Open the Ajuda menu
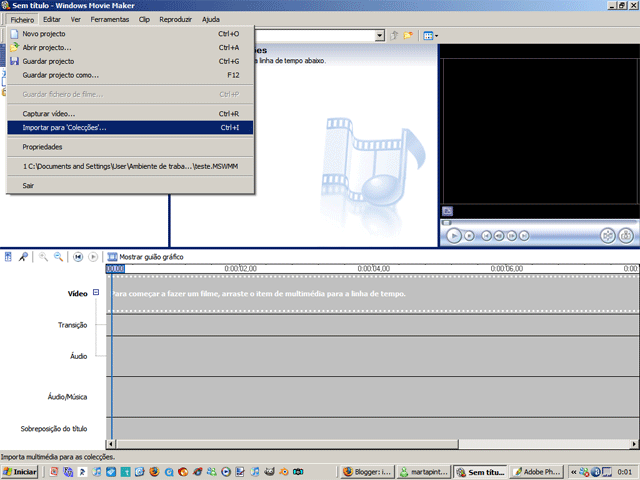Screen dimensions: 640x480 tap(211, 19)
